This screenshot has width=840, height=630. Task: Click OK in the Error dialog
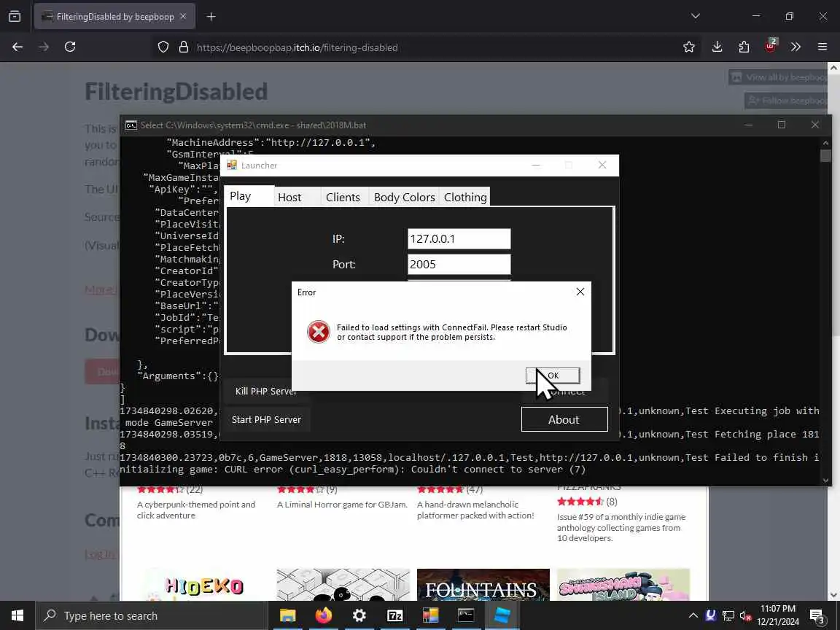click(553, 376)
